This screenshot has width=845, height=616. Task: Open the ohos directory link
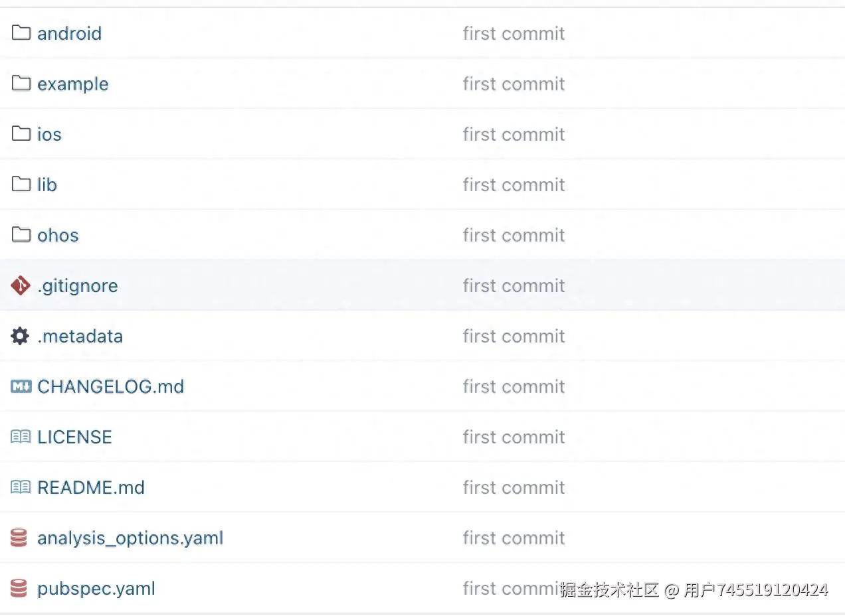coord(58,235)
